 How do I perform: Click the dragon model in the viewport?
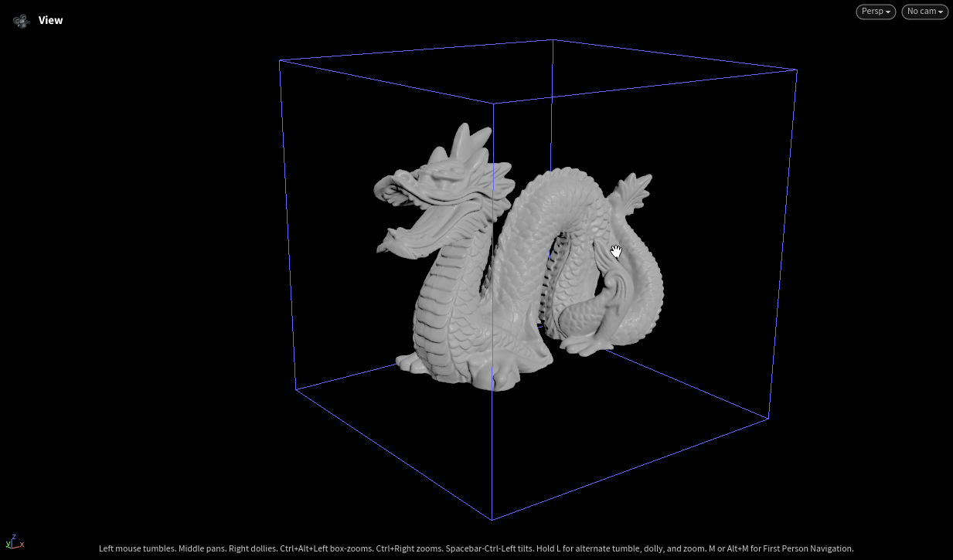[x=519, y=257]
